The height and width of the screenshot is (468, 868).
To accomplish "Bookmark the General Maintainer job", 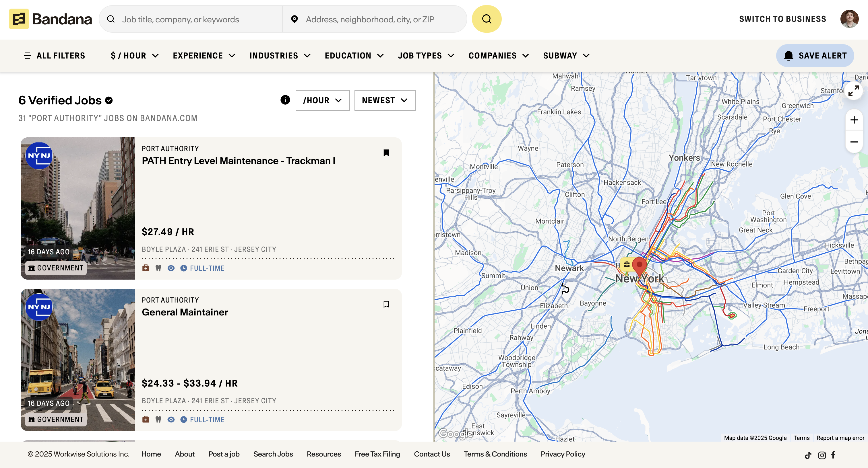I will coord(386,304).
